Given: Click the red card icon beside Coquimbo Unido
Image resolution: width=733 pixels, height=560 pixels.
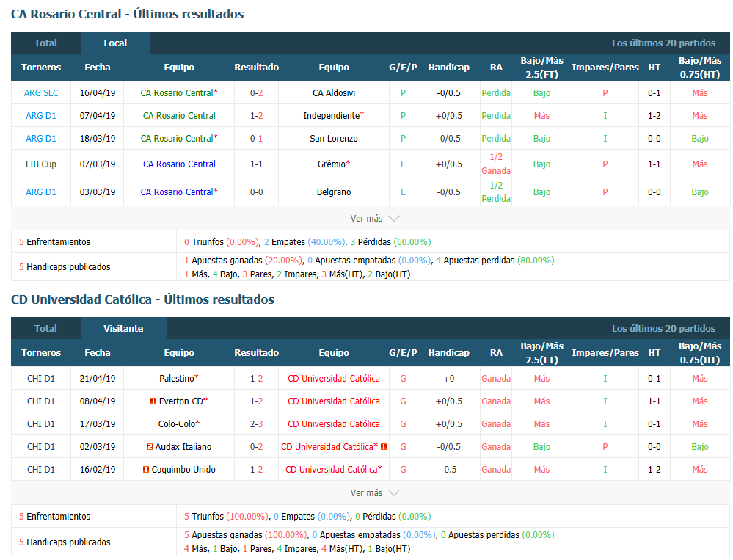Looking at the screenshot, I should (146, 469).
